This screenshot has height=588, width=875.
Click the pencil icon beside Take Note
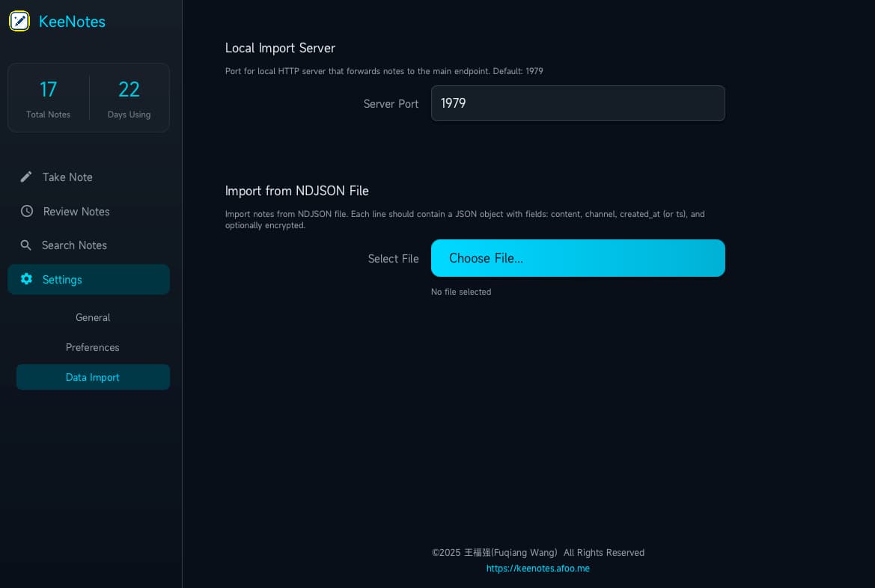(x=26, y=177)
